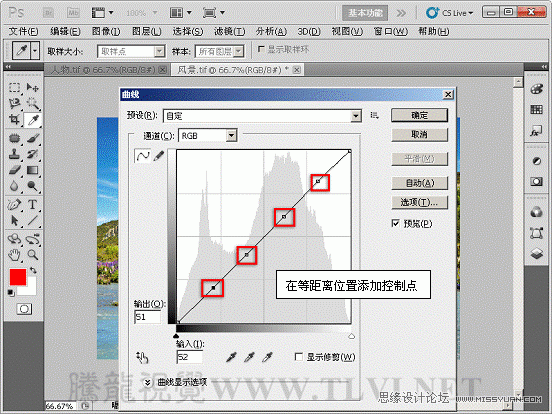This screenshot has height=414, width=552.
Task: Select the Spot Healing Brush tool
Action: (14, 138)
